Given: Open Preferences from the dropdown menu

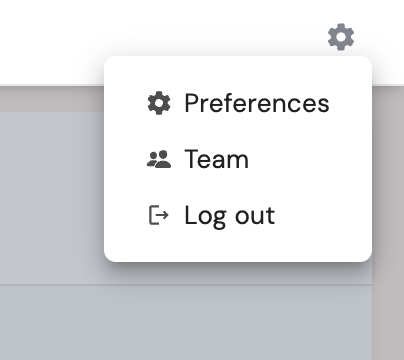Looking at the screenshot, I should tap(238, 103).
